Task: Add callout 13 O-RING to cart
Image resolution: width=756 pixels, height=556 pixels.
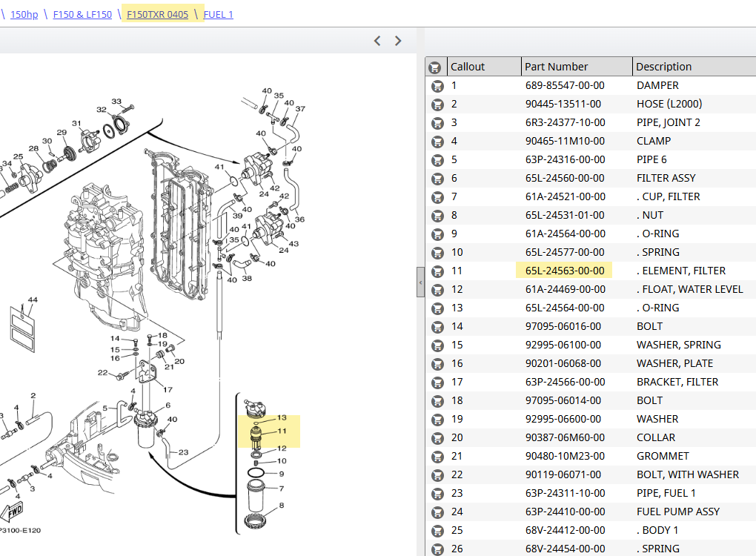Action: coord(437,308)
